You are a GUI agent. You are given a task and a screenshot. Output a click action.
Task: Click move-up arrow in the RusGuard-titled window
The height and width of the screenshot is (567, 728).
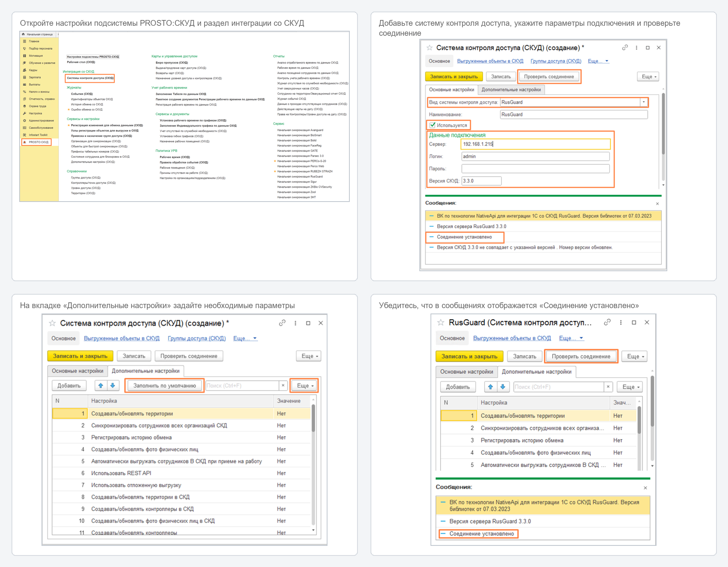pyautogui.click(x=490, y=387)
